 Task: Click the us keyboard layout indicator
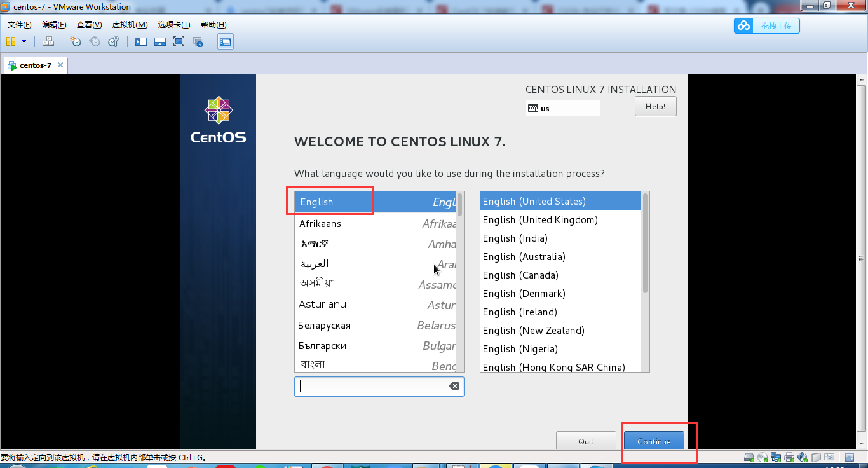tap(563, 108)
